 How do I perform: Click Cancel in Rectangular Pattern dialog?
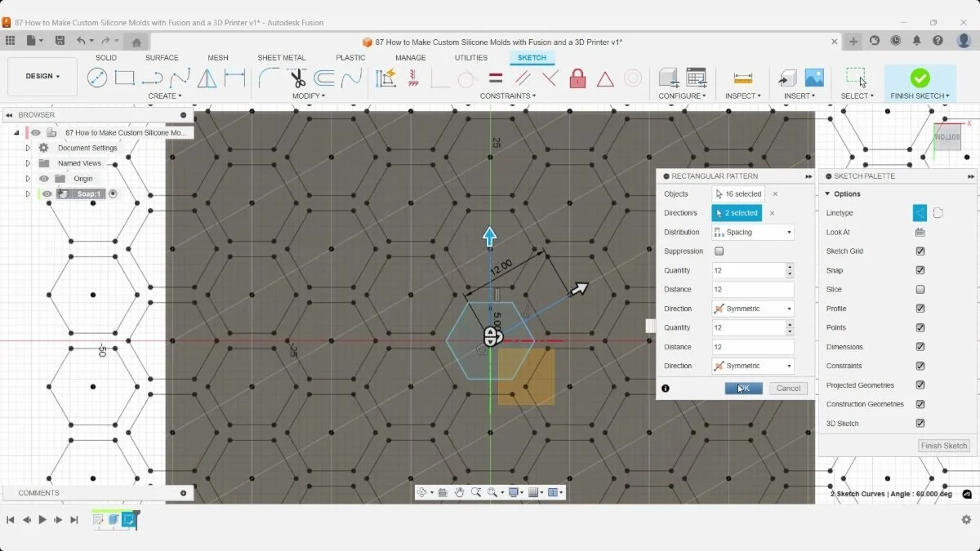[788, 389]
